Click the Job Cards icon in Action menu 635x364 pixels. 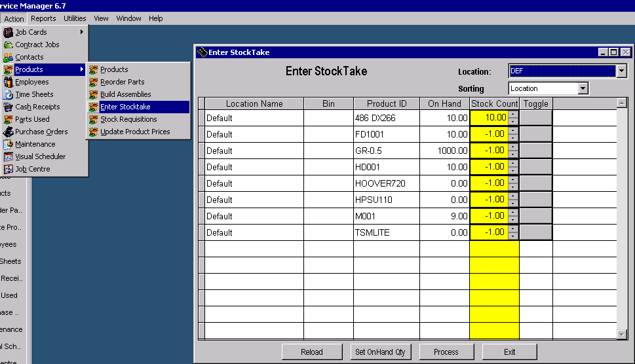(9, 32)
